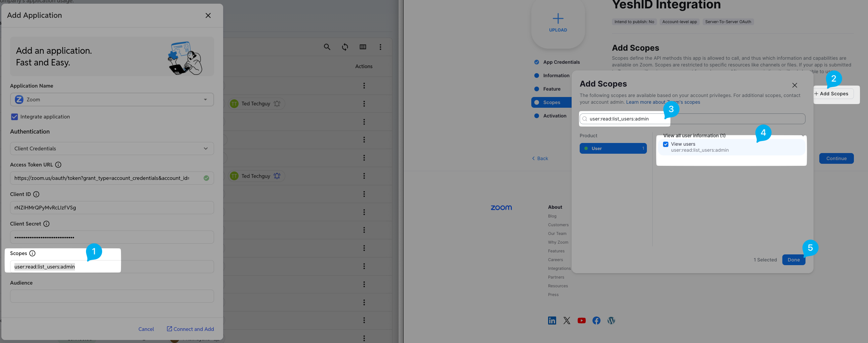Viewport: 868px width, 343px height.
Task: Open Scopes info tooltip icon
Action: [32, 253]
